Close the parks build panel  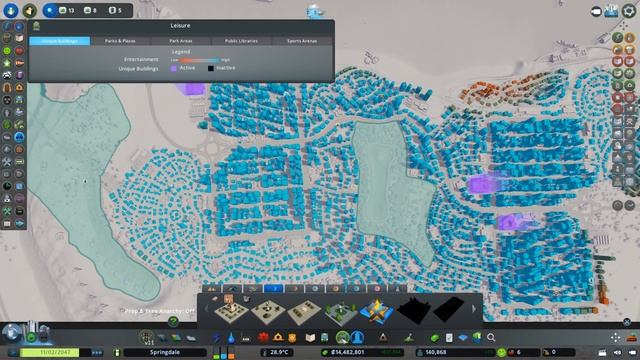pos(627,322)
